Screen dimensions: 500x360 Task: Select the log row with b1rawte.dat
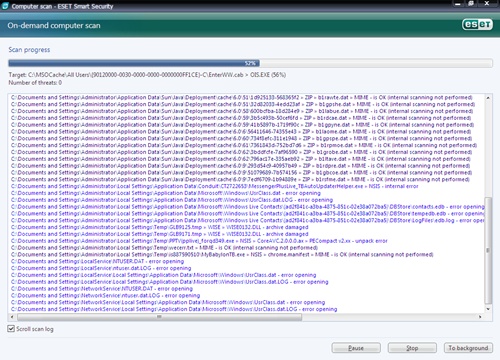tap(241, 97)
